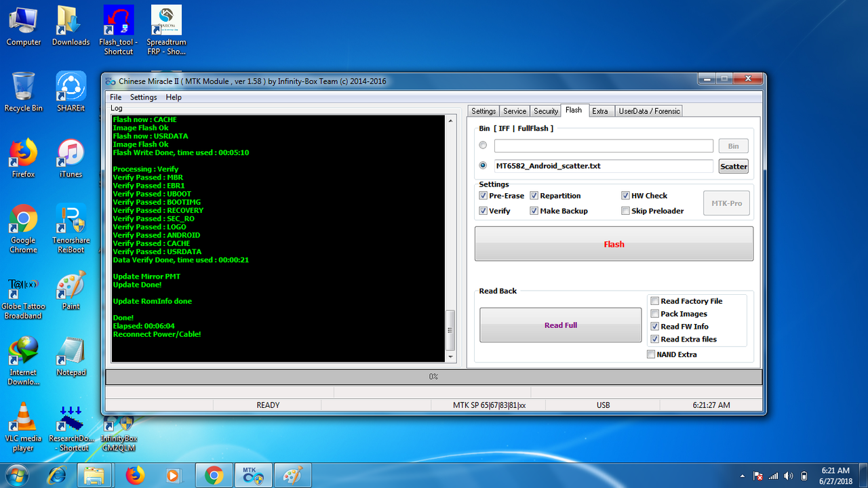Open the Settings menu
Image resolution: width=868 pixels, height=488 pixels.
(143, 98)
